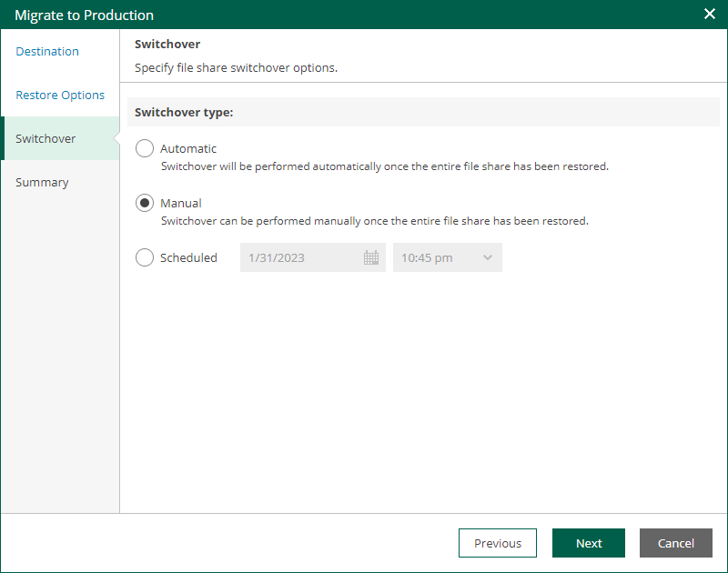The width and height of the screenshot is (728, 573).
Task: Click the Automatic switchover description text
Action: 384,166
